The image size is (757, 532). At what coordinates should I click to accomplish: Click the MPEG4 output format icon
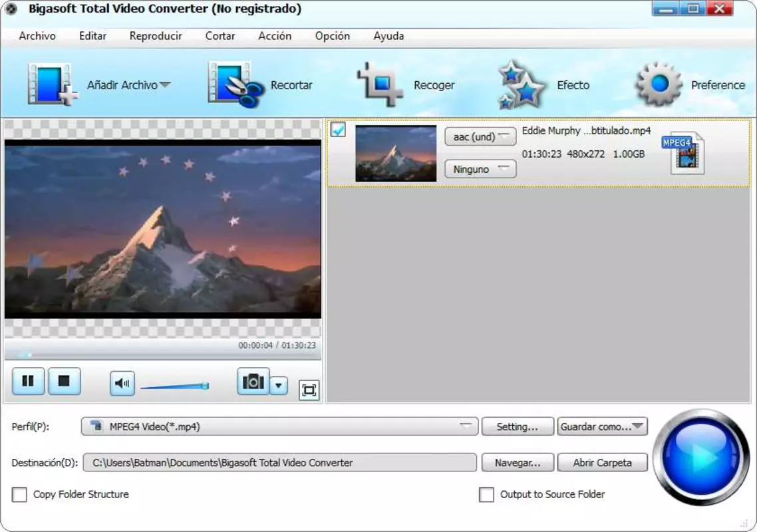point(684,153)
